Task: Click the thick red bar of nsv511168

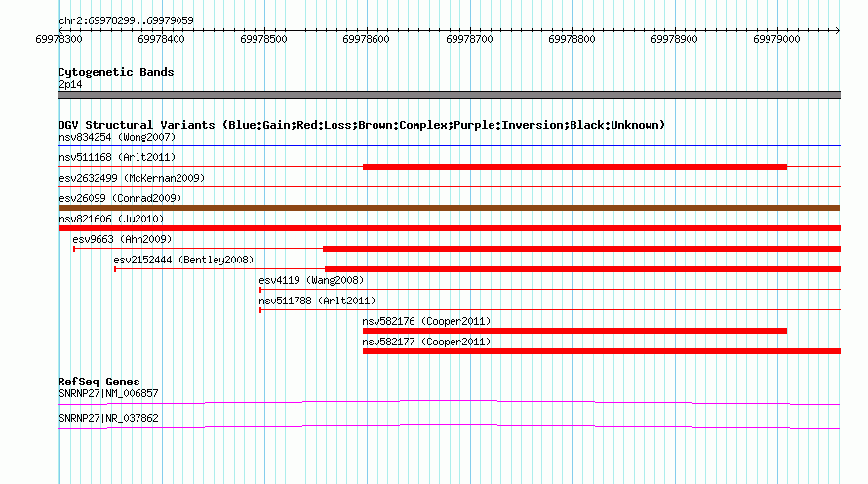Action: click(574, 167)
